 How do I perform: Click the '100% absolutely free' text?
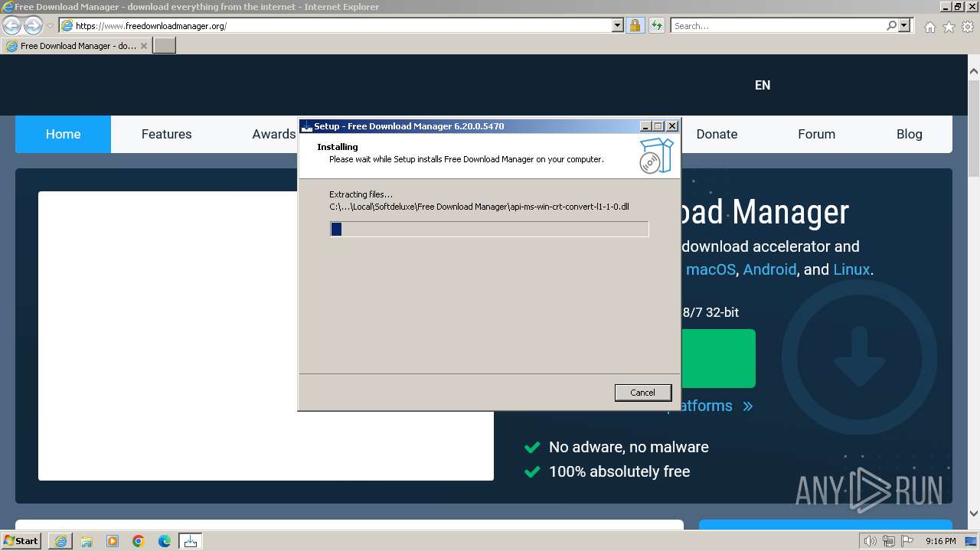coord(619,471)
